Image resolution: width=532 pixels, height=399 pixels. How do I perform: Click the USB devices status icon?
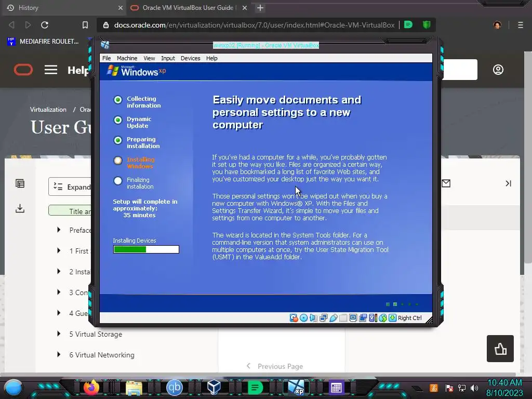(333, 318)
